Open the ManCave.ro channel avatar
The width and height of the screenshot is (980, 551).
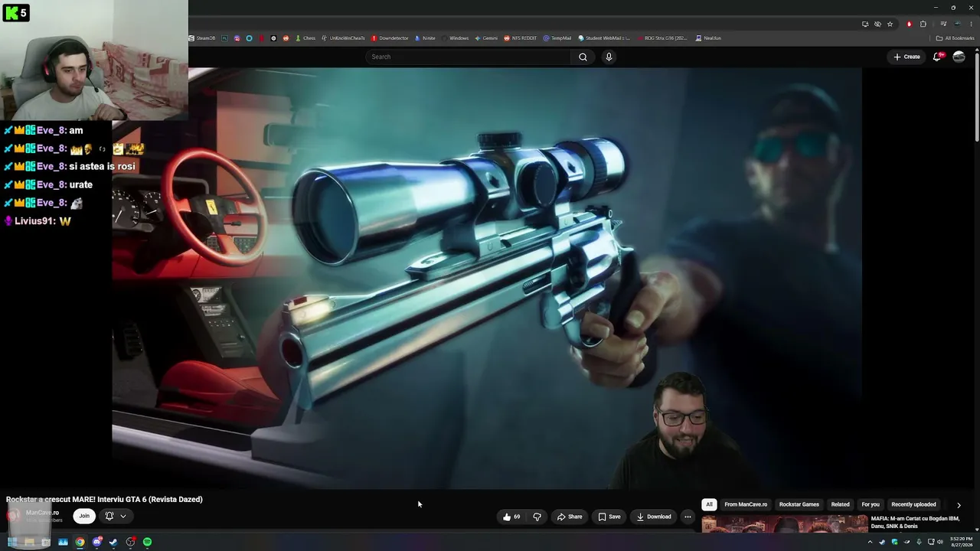point(14,516)
